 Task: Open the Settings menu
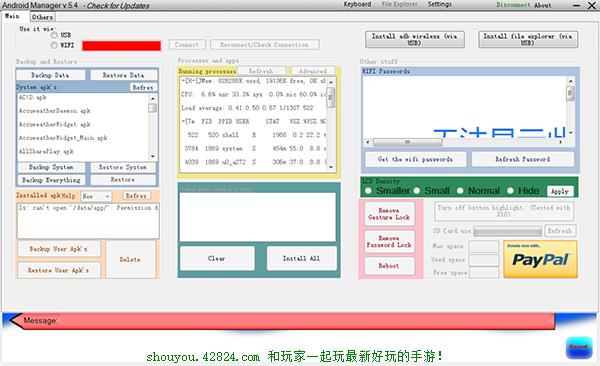click(x=440, y=4)
